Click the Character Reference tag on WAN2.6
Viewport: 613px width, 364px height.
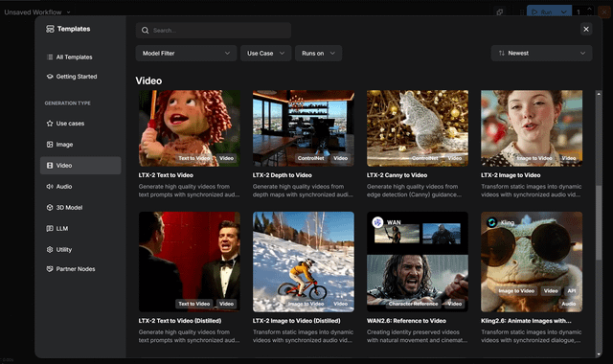(413, 304)
